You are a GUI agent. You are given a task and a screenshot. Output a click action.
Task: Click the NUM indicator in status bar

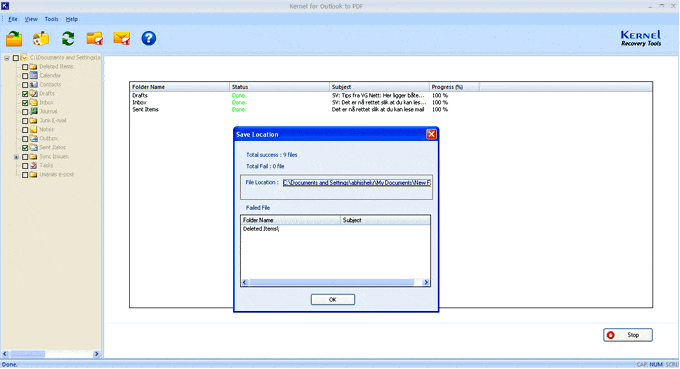click(x=656, y=365)
